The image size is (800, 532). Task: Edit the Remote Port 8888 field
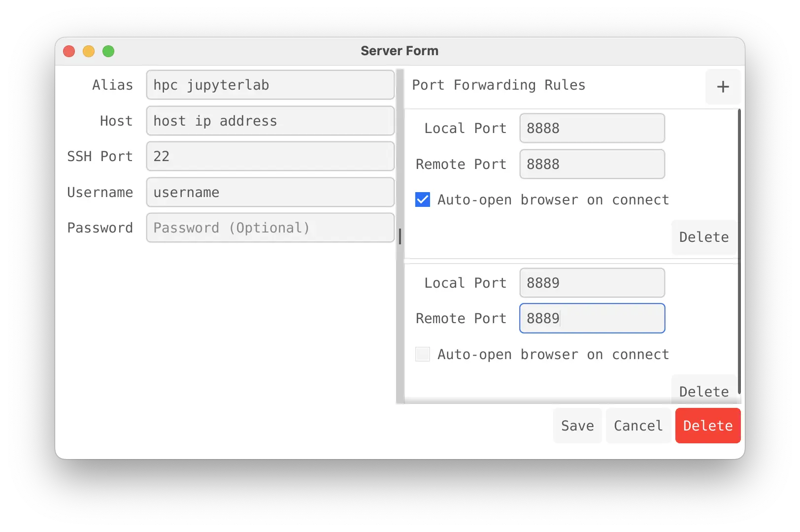(x=592, y=164)
